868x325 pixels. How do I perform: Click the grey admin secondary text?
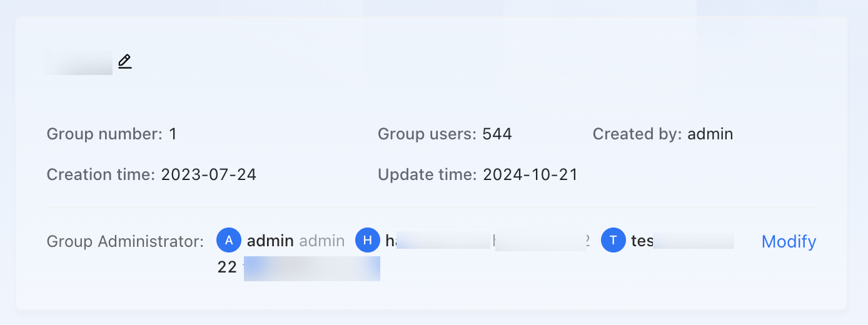322,241
